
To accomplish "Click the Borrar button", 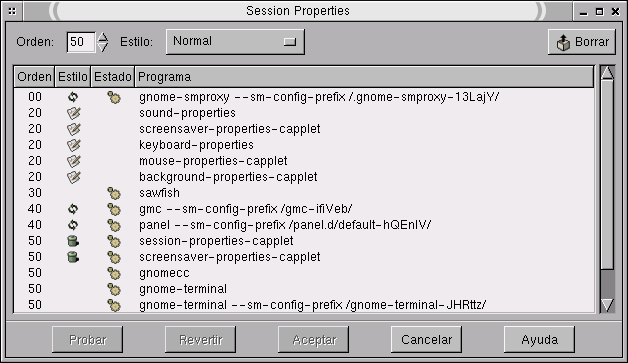I will (x=582, y=42).
